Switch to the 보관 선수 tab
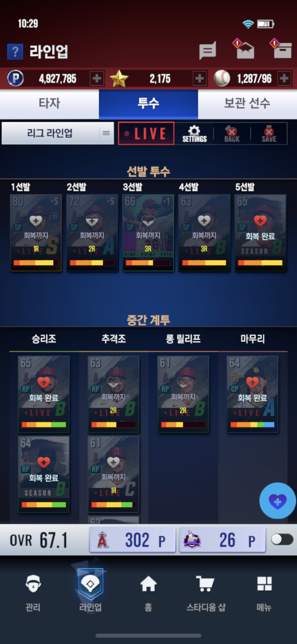The width and height of the screenshot is (297, 644). click(247, 103)
